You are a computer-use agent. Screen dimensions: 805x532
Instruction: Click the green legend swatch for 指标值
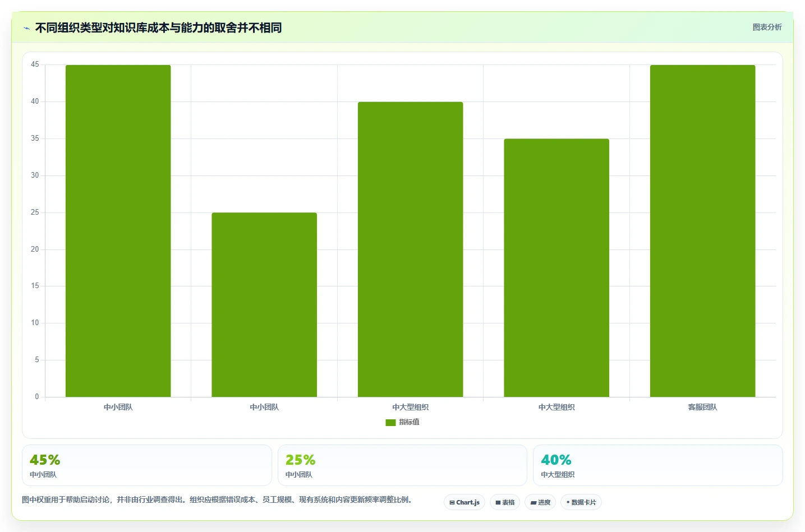click(x=390, y=423)
